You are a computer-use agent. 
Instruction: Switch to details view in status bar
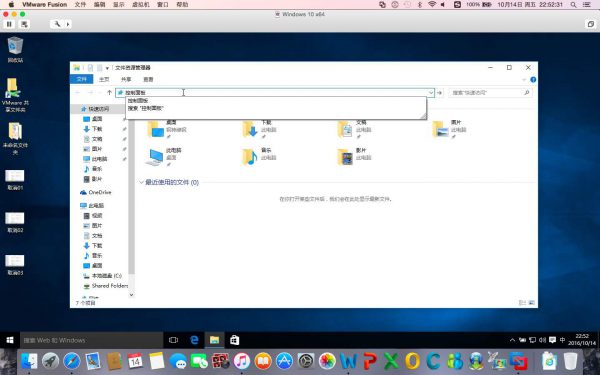pyautogui.click(x=522, y=303)
